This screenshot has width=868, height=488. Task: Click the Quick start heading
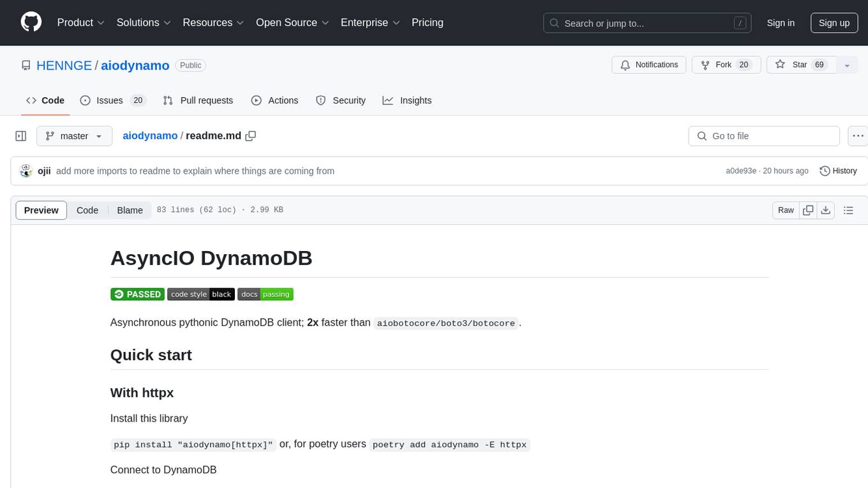point(151,355)
